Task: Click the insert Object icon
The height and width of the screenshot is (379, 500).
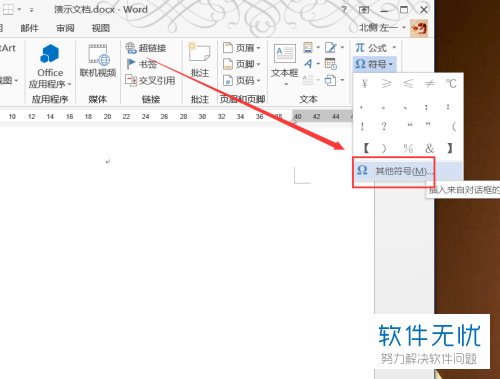Action: pos(330,80)
